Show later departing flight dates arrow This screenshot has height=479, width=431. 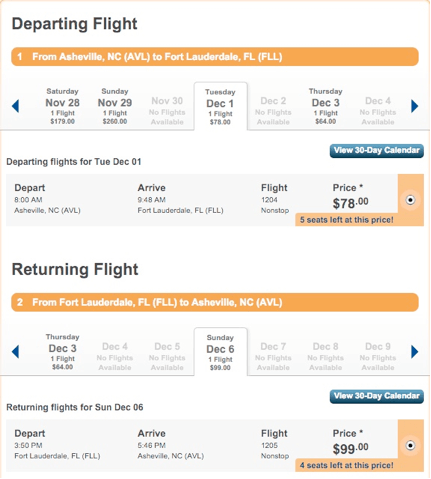click(415, 106)
